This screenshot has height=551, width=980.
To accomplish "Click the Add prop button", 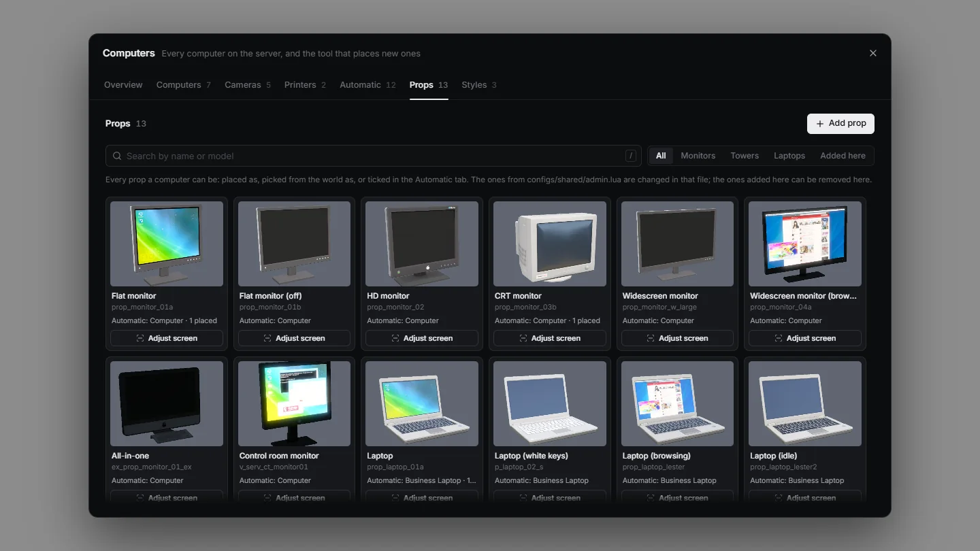I will (840, 124).
